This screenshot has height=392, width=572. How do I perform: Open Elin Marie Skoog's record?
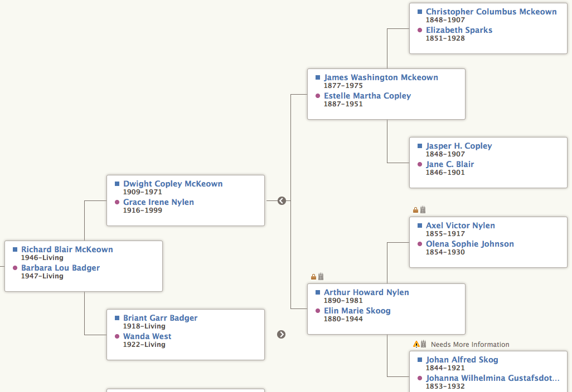point(357,311)
